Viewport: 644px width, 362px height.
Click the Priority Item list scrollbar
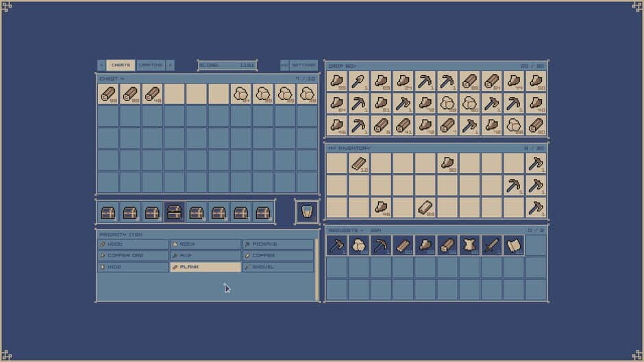pyautogui.click(x=317, y=270)
